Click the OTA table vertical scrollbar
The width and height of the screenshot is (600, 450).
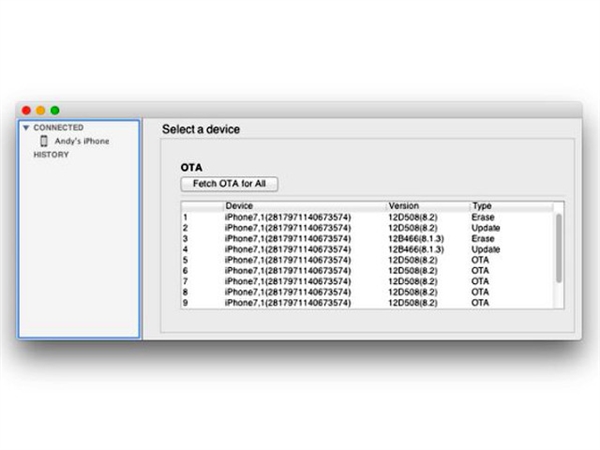click(559, 248)
